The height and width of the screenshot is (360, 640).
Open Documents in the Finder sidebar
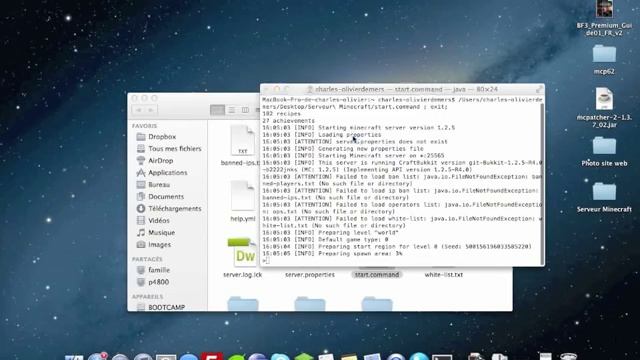point(166,197)
